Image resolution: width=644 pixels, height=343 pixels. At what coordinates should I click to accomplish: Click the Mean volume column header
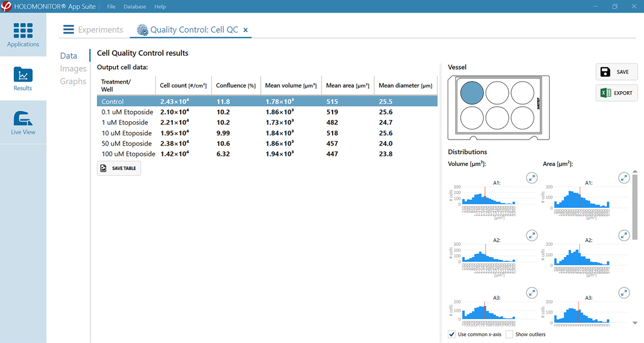point(291,85)
